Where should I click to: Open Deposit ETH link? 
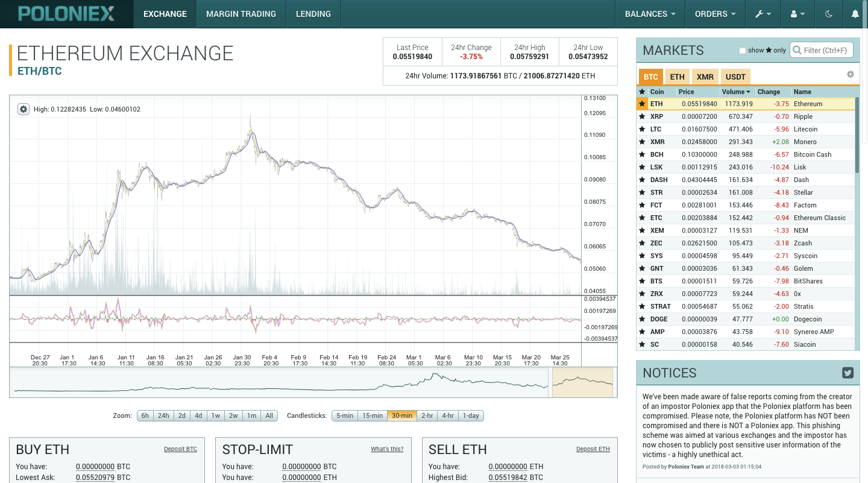593,449
